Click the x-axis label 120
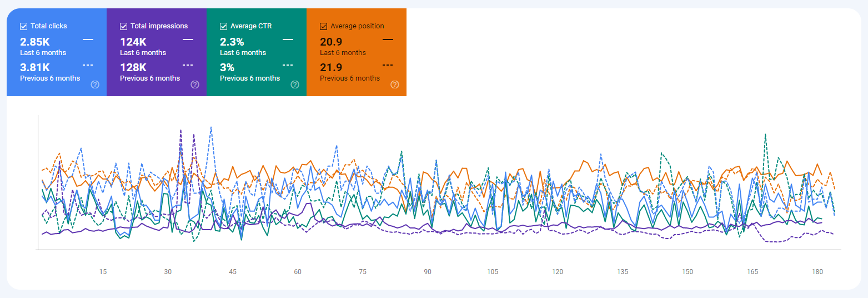The width and height of the screenshot is (868, 298). (x=558, y=272)
